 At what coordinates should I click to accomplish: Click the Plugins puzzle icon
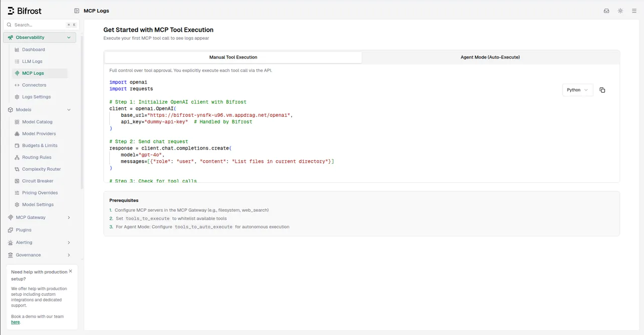coord(11,230)
